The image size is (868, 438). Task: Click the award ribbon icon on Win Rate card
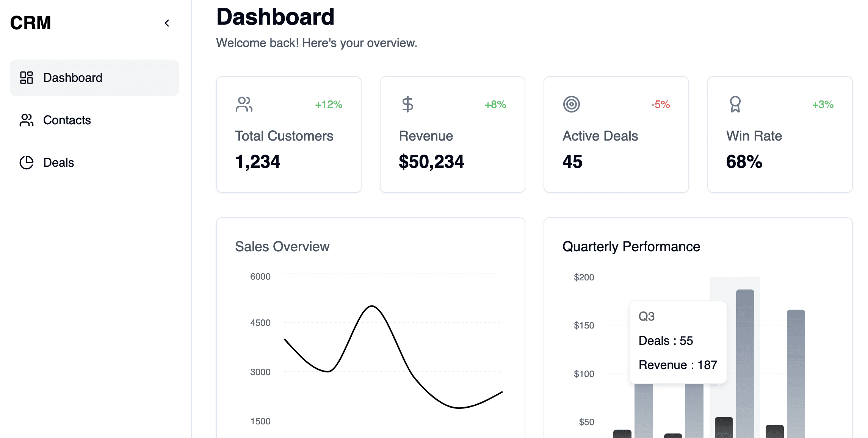pyautogui.click(x=735, y=104)
